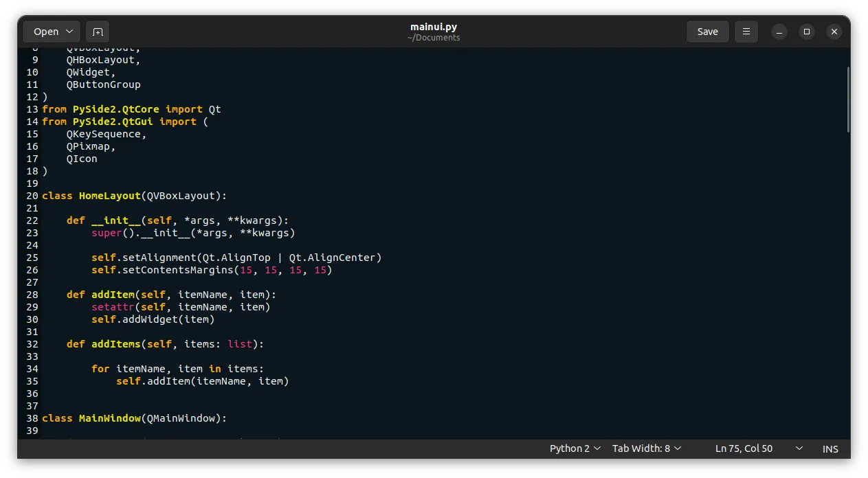Place cursor on the class HomeLayout line

[x=134, y=196]
